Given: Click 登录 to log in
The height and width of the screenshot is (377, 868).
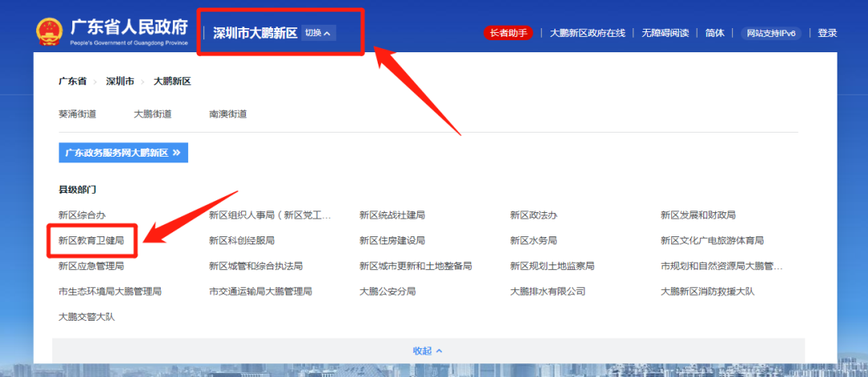Looking at the screenshot, I should pyautogui.click(x=827, y=33).
